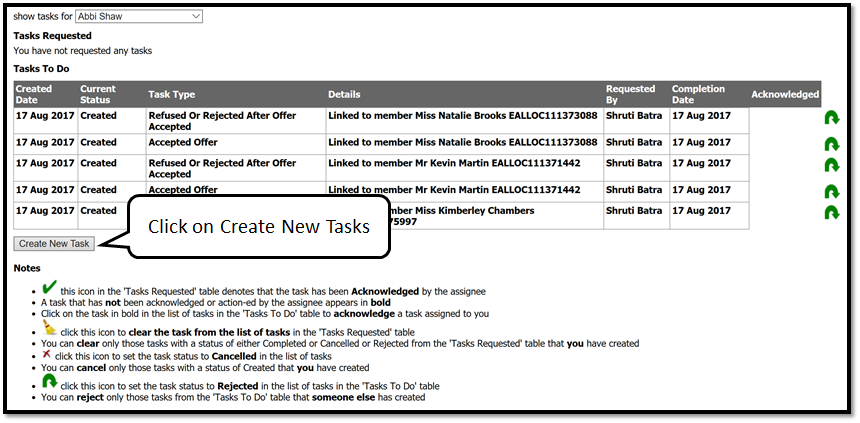Image resolution: width=860 pixels, height=423 pixels.
Task: Click details 'Linked to member Miss Natalie Brooks' in first row
Action: coord(462,116)
